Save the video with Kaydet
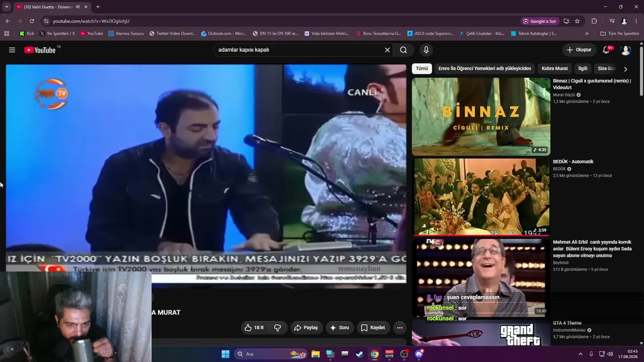The height and width of the screenshot is (362, 644). pos(373,328)
